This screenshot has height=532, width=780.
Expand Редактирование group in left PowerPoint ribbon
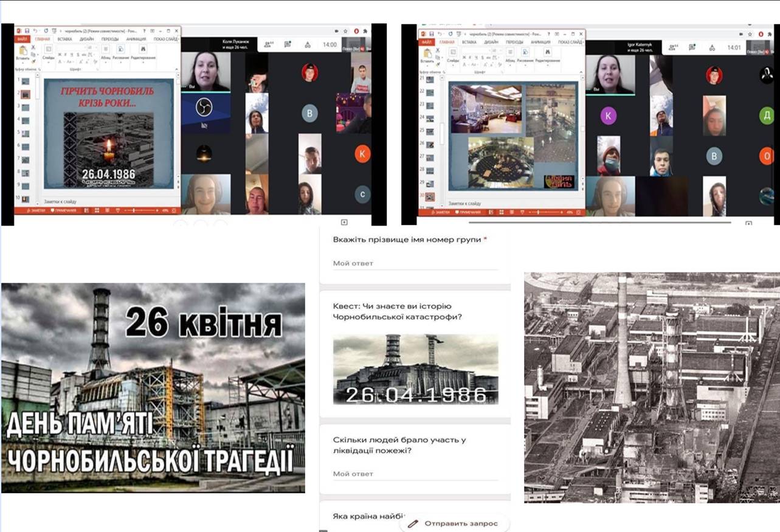[143, 52]
